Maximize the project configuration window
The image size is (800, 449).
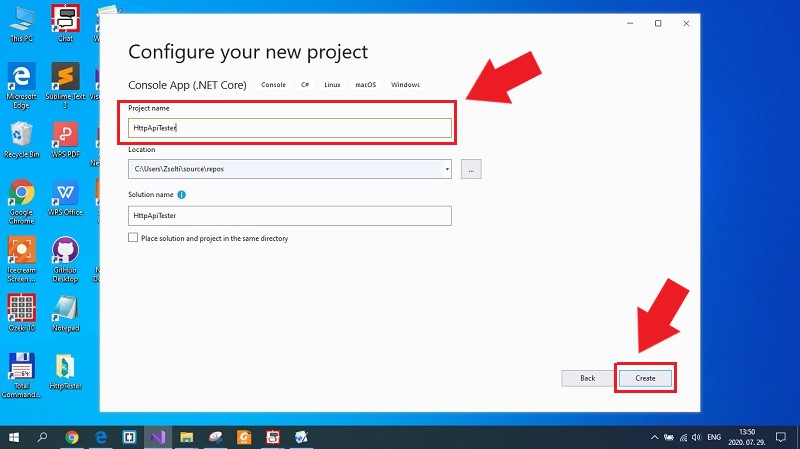click(658, 23)
